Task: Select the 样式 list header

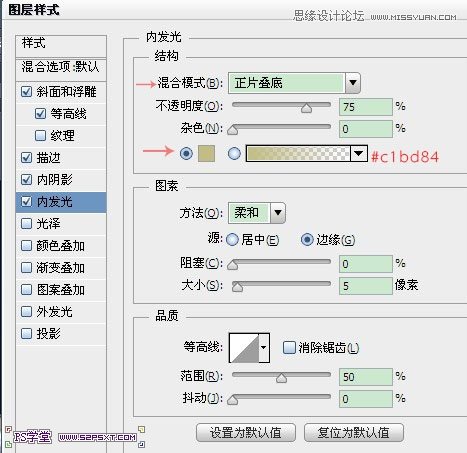Action: (61, 46)
